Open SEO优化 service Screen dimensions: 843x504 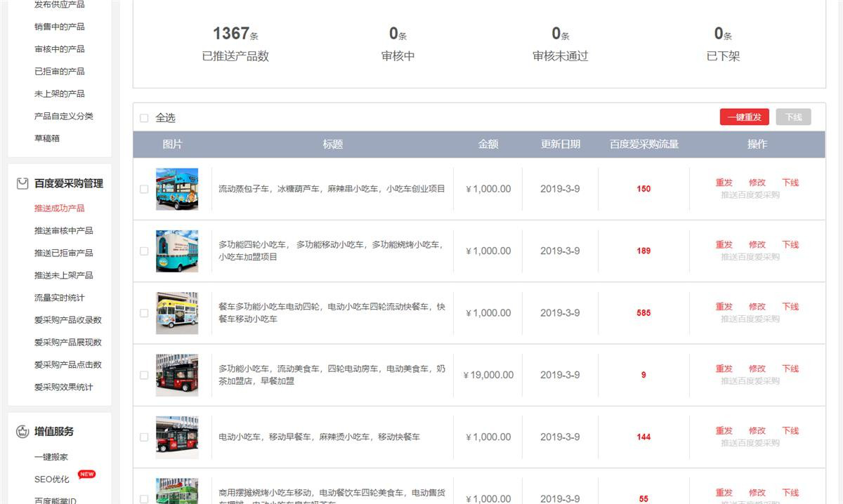coord(52,479)
